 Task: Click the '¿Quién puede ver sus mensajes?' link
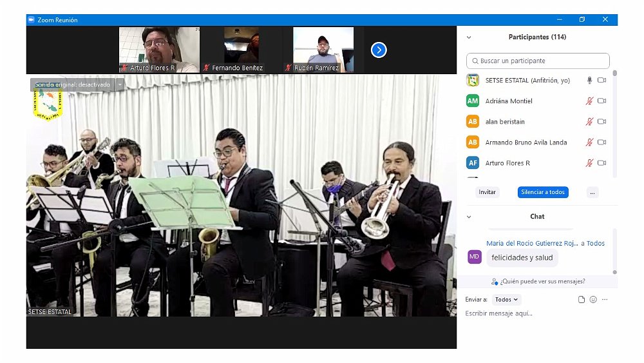(538, 281)
